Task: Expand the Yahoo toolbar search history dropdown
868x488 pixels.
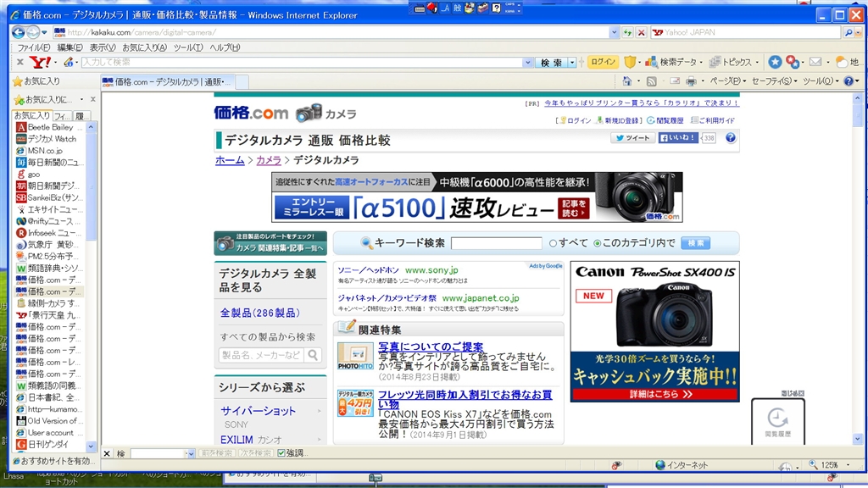Action: point(527,63)
